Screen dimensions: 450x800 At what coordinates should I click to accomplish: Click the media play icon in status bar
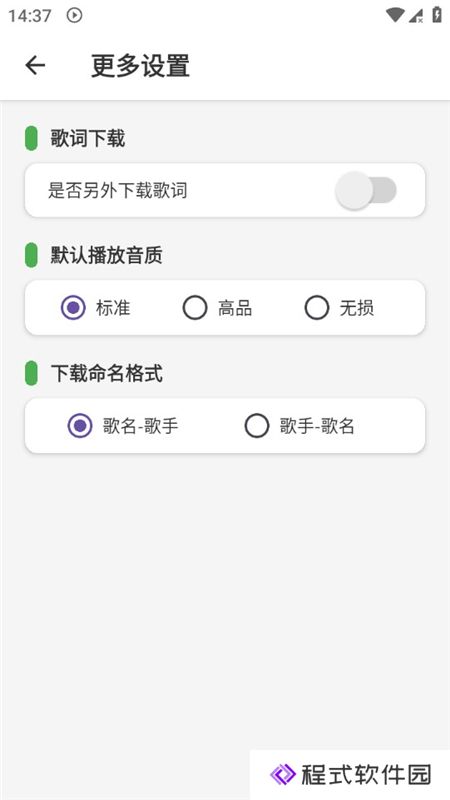point(74,15)
